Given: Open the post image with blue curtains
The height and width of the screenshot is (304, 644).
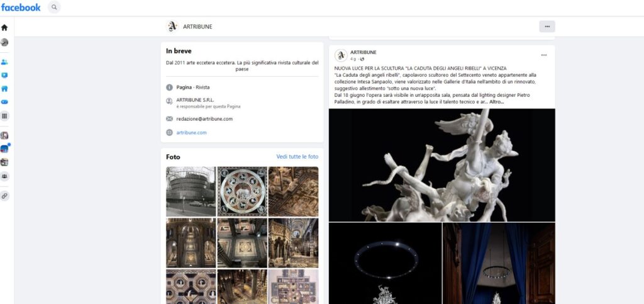Looking at the screenshot, I should click(499, 263).
